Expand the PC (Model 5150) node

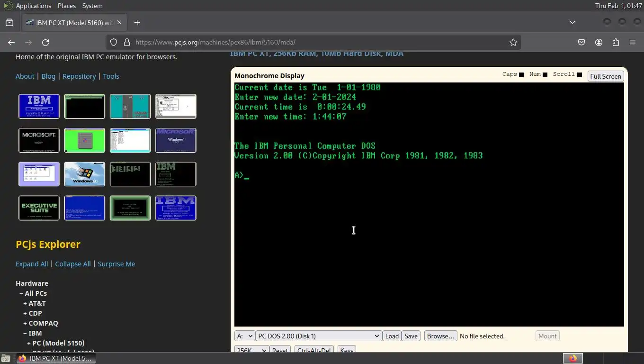(x=56, y=343)
